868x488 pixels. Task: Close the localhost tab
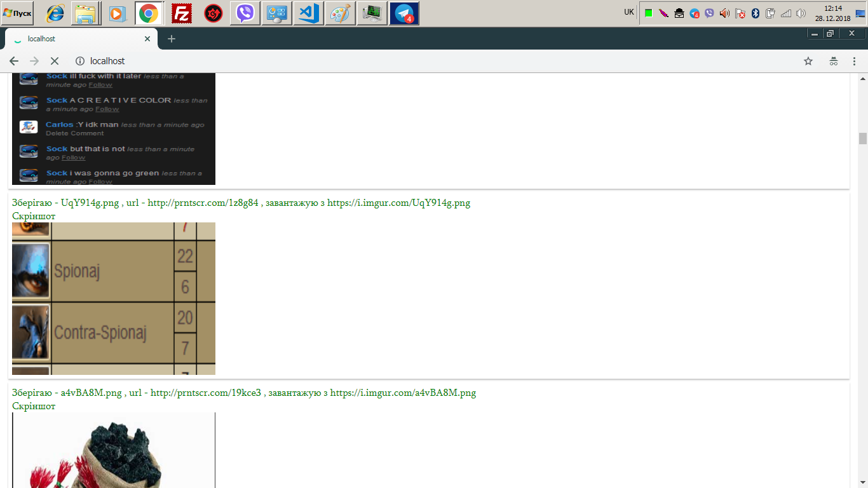click(x=147, y=39)
